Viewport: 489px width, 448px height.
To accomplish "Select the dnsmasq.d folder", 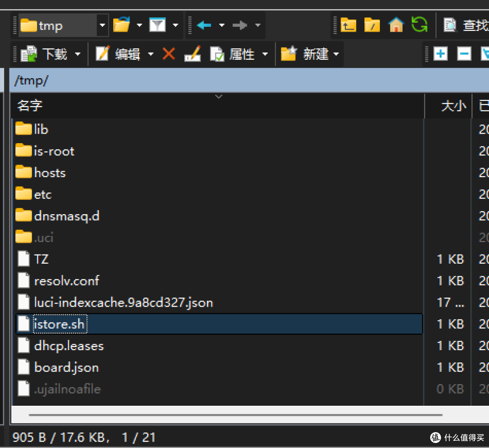I will 66,216.
